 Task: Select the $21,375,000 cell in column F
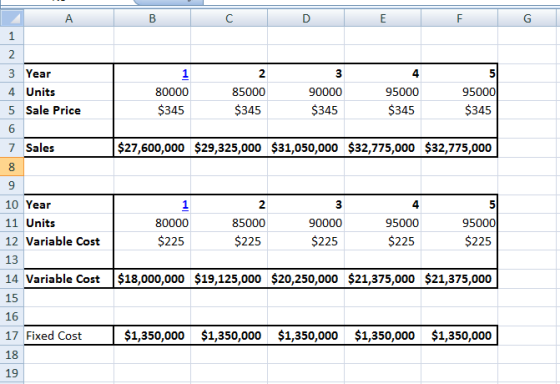(459, 279)
